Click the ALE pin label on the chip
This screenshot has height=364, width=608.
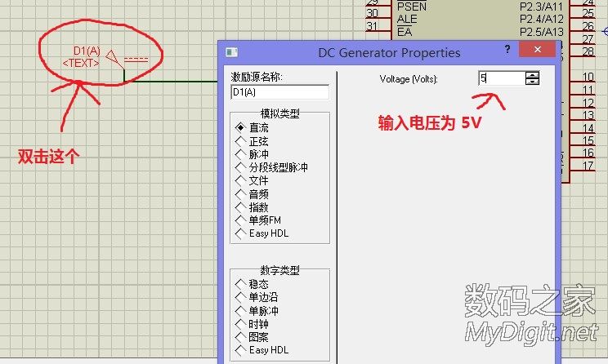(407, 19)
